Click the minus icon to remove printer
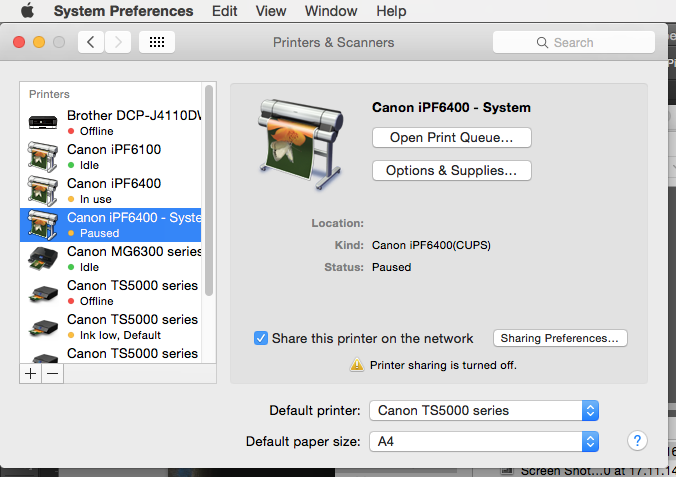 (x=52, y=373)
